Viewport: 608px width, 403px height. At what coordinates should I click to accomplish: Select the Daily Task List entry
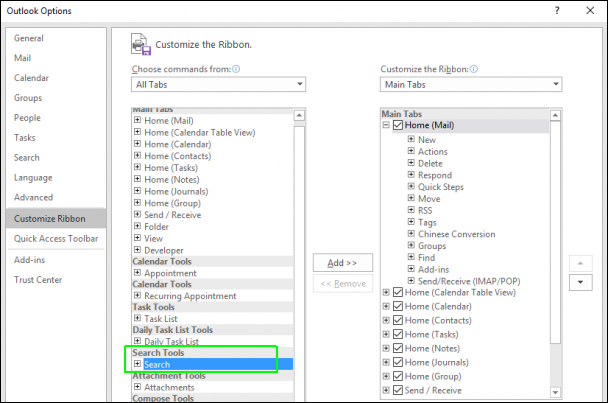(171, 341)
